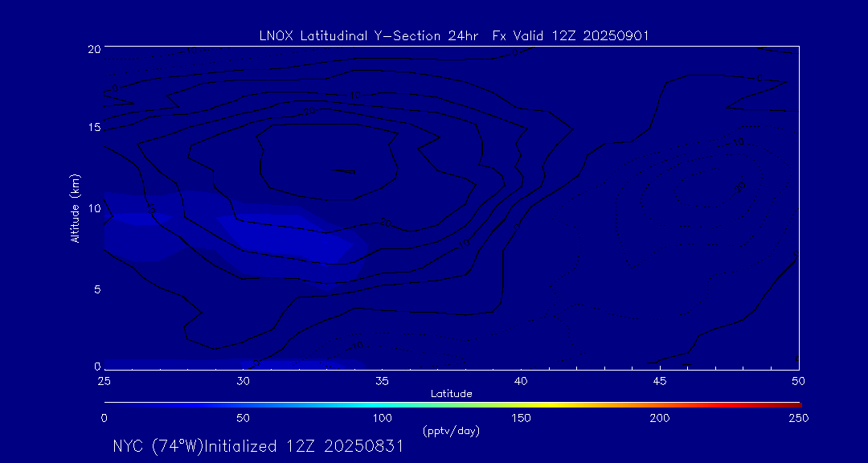The image size is (868, 463).
Task: Click the red end of the colorbar
Action: [x=792, y=404]
